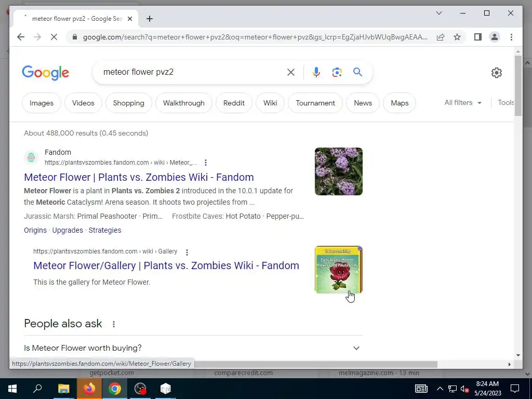Open OBS Studio from taskbar

click(x=140, y=389)
